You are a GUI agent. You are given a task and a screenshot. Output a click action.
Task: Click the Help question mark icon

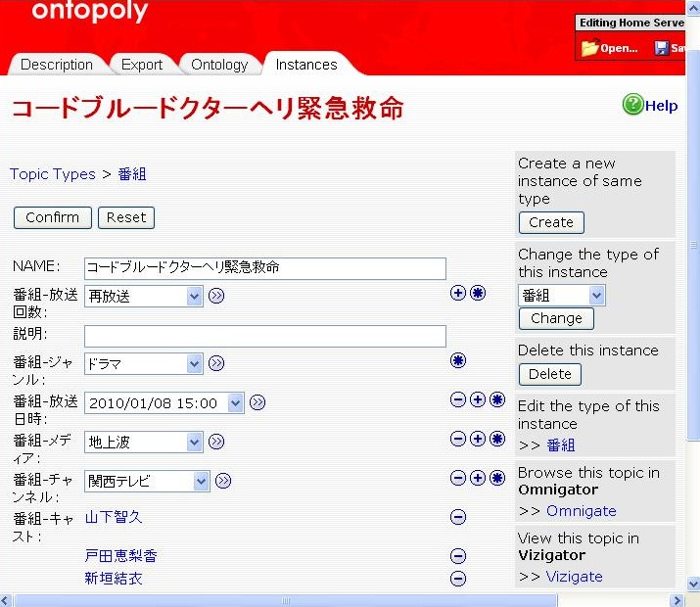pos(633,105)
